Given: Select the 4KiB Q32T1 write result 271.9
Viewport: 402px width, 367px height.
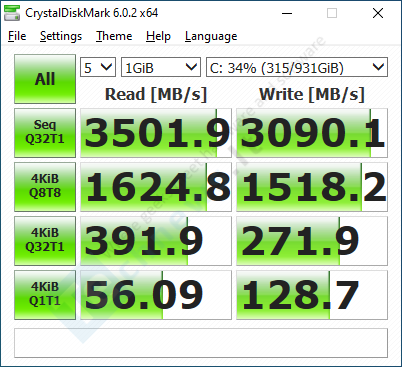Looking at the screenshot, I should (312, 241).
